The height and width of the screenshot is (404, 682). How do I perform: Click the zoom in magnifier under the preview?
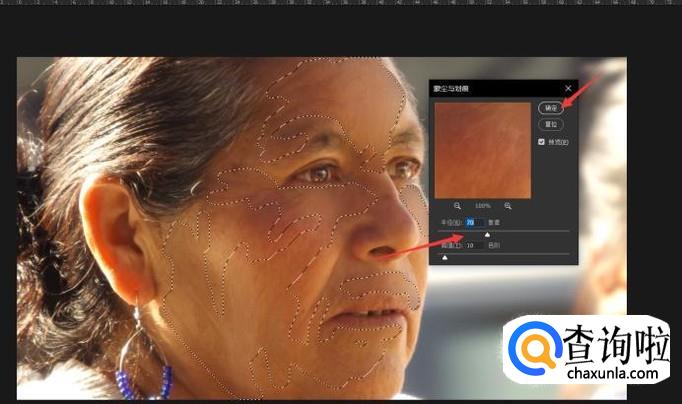click(x=508, y=205)
